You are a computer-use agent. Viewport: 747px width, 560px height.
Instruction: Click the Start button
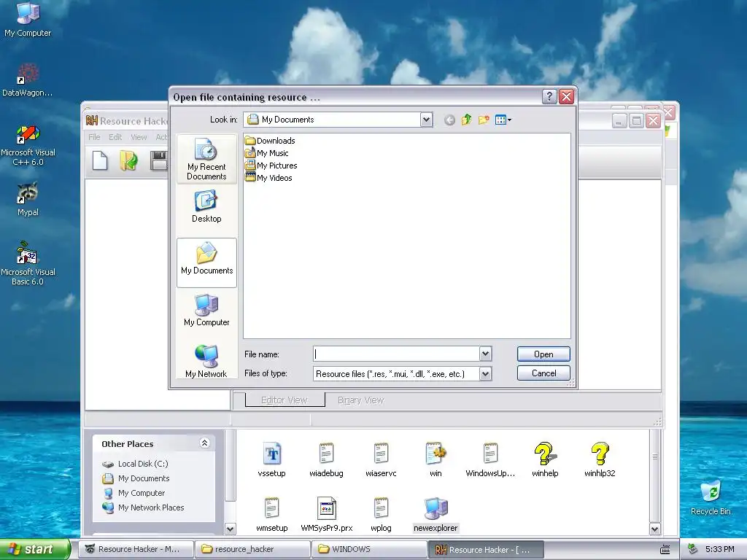coord(35,549)
